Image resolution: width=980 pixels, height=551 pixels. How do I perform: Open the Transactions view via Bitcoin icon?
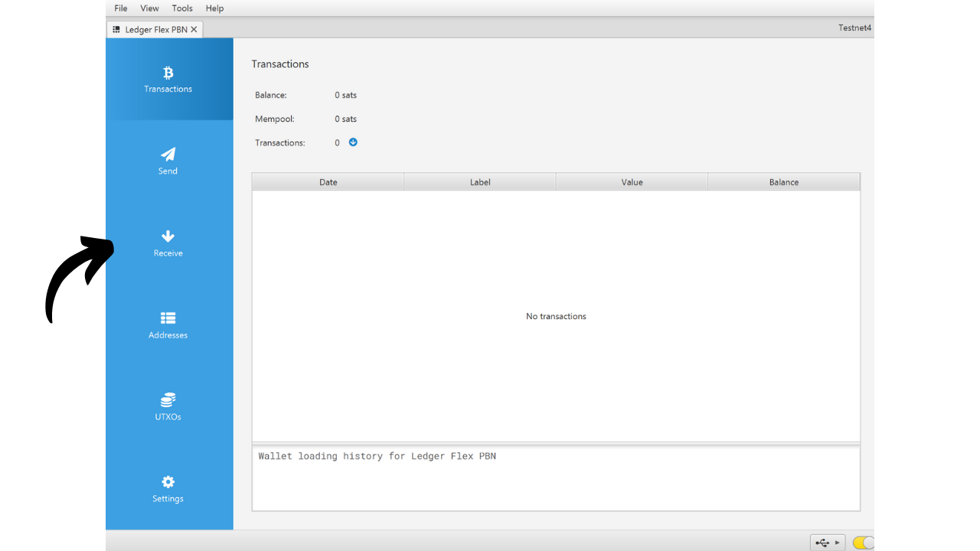pos(168,73)
